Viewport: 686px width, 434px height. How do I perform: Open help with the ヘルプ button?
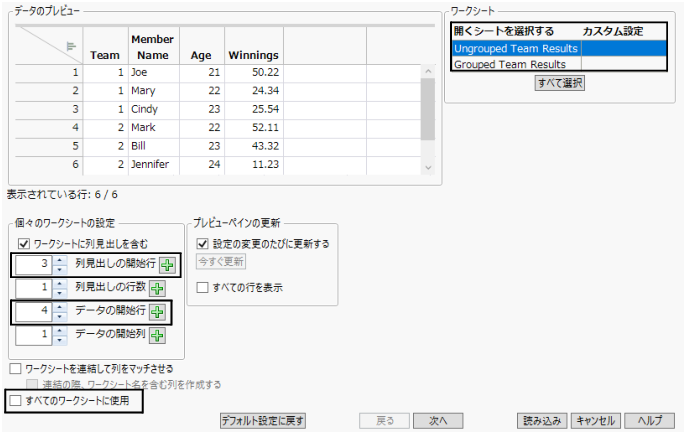[x=649, y=421]
